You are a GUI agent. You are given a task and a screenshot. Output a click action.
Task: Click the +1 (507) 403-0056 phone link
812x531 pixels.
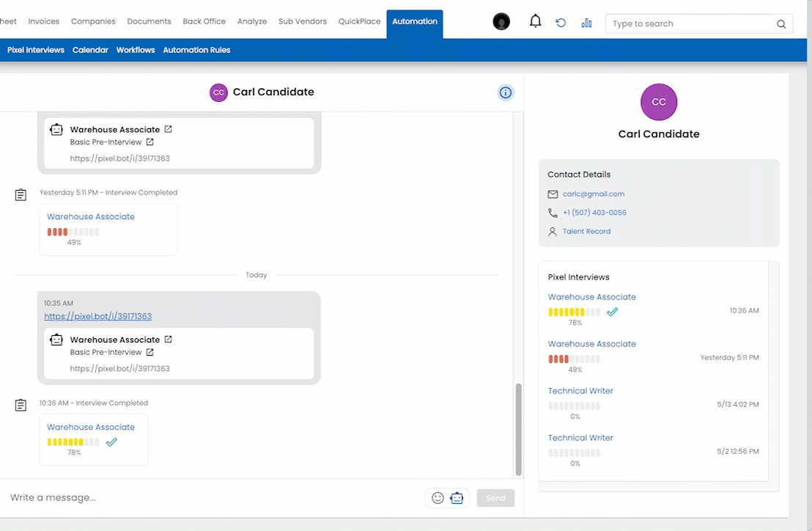pyautogui.click(x=594, y=213)
